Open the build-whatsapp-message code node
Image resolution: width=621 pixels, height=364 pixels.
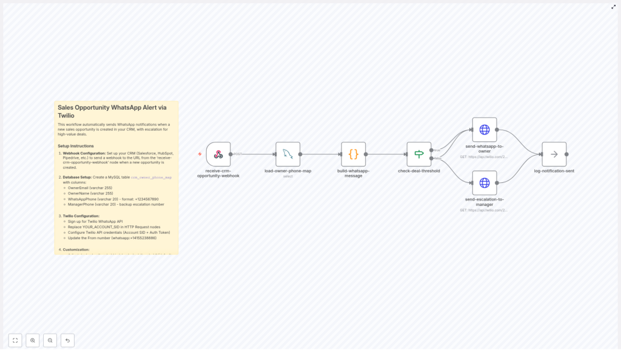353,154
